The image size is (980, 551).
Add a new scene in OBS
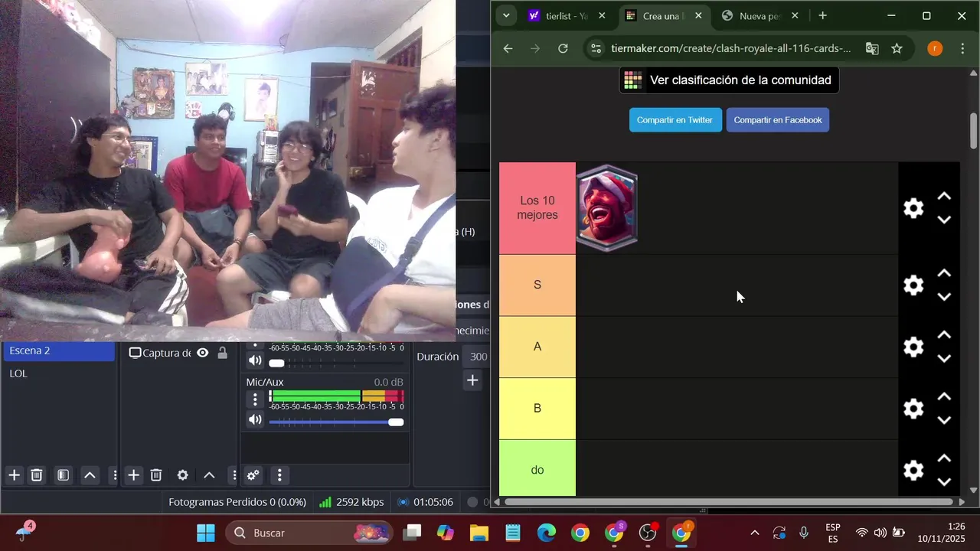[x=15, y=475]
